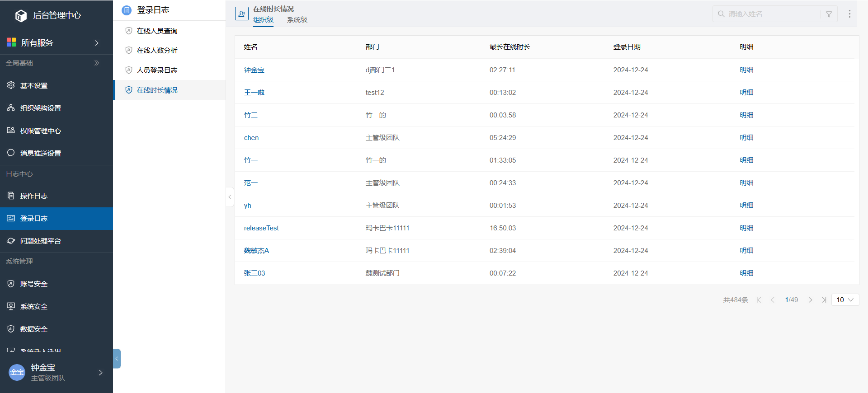Collapse the 登录日志 submenu panel handle
This screenshot has height=393, width=868.
point(230,197)
